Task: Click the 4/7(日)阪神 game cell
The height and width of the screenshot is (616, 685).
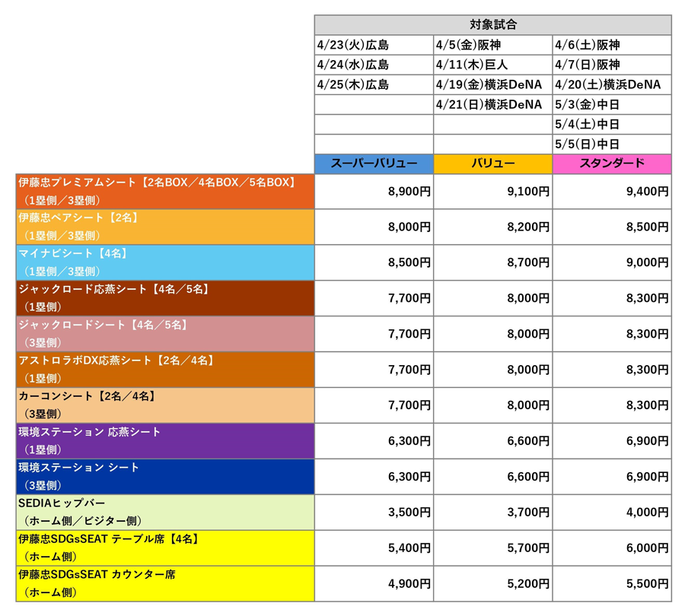Action: coord(612,65)
